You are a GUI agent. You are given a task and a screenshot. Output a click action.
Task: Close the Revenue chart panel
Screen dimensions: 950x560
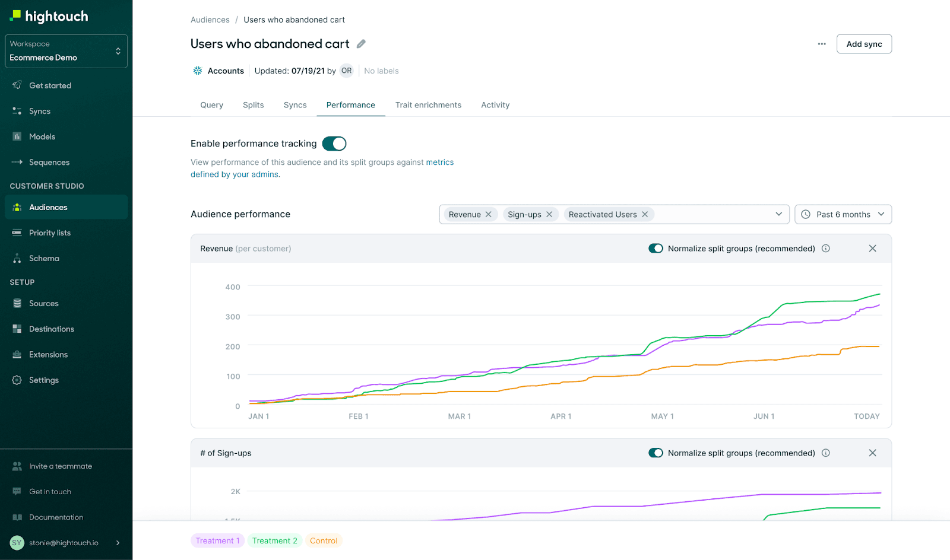click(x=872, y=249)
